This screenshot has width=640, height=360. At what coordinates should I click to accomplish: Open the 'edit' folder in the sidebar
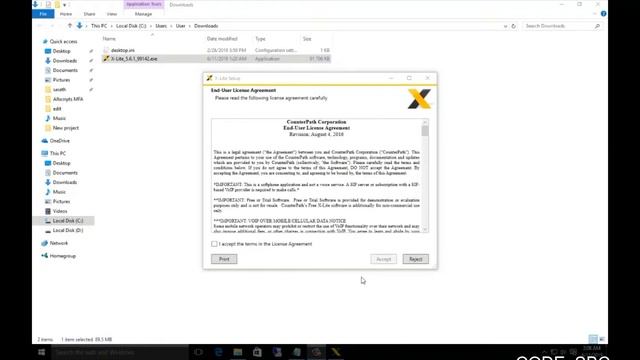[57, 109]
